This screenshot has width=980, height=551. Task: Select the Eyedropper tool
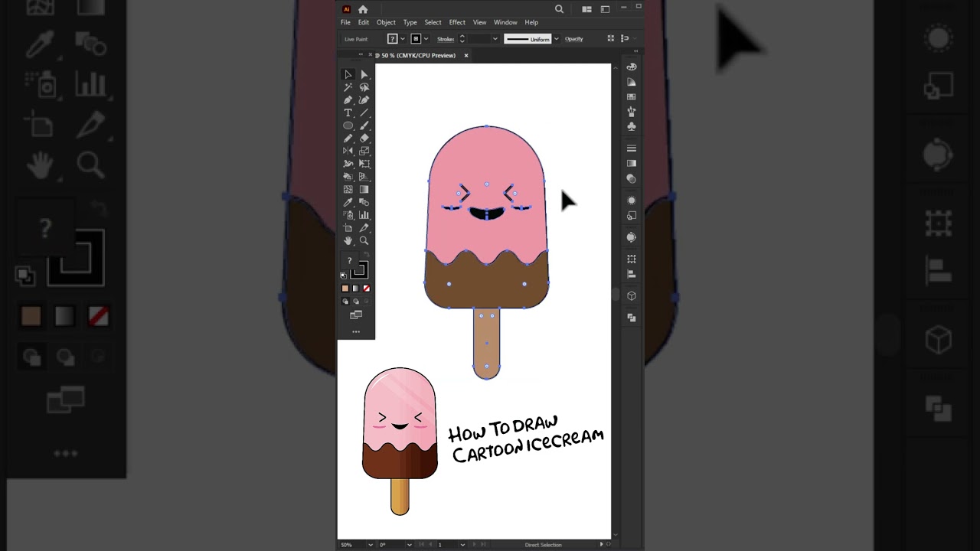coord(348,202)
